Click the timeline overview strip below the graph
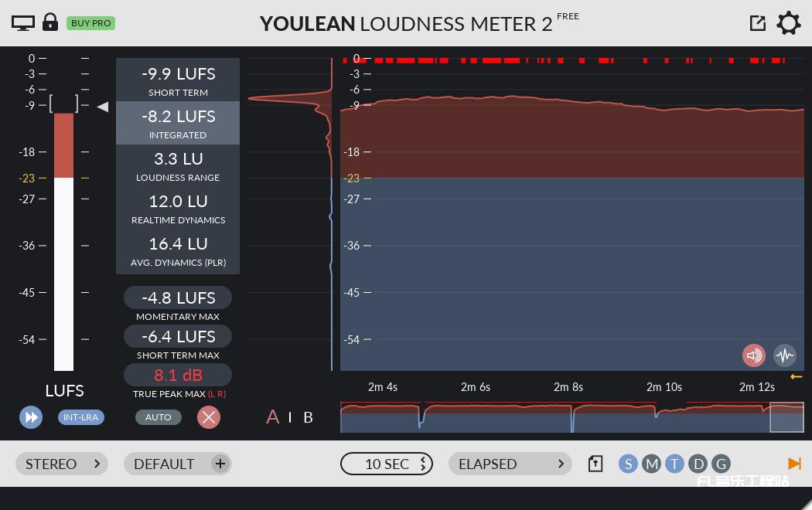This screenshot has width=812, height=510. 572,416
